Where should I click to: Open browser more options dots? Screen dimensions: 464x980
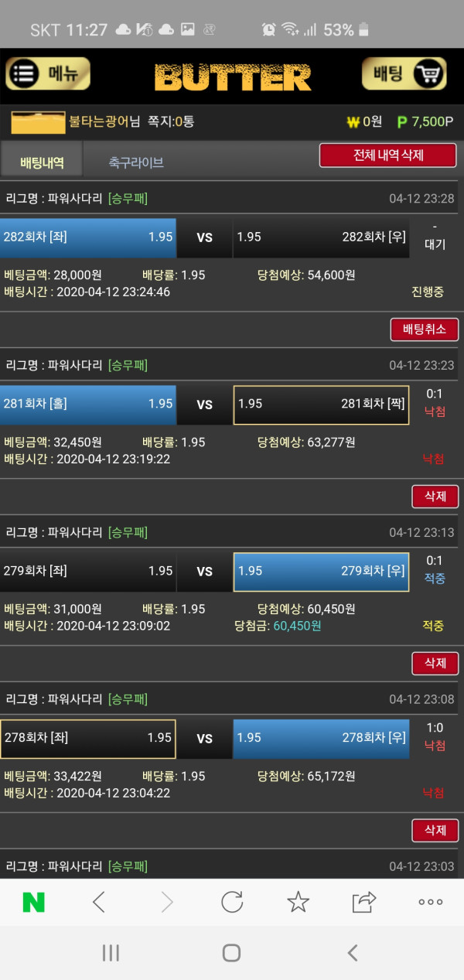coord(430,902)
